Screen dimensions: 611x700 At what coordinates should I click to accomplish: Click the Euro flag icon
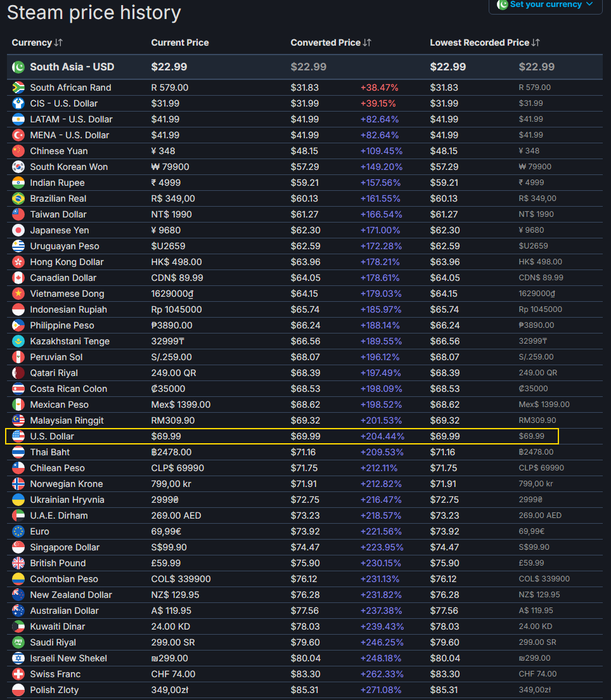coord(18,531)
